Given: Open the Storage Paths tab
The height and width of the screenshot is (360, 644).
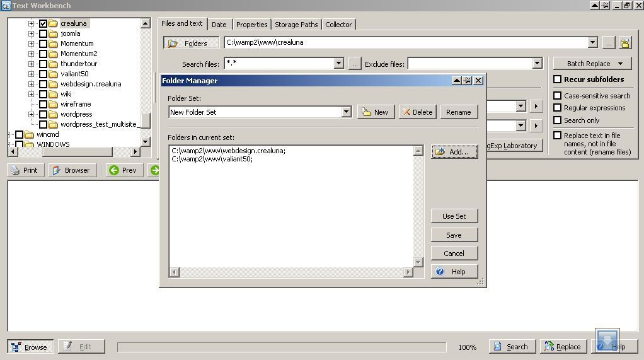Looking at the screenshot, I should (296, 25).
